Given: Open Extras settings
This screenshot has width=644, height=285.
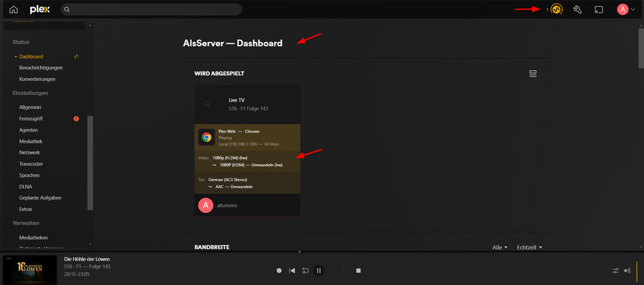Looking at the screenshot, I should pyautogui.click(x=26, y=209).
